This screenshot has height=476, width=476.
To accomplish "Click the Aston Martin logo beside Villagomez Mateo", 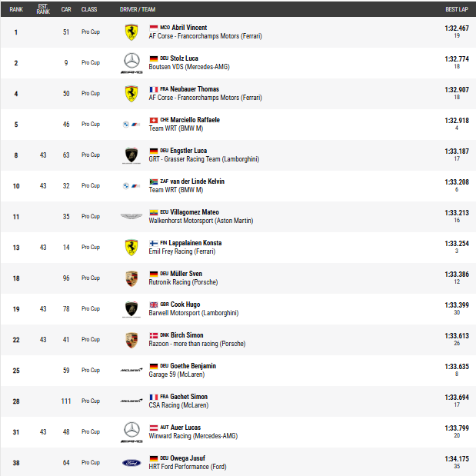I will point(131,216).
